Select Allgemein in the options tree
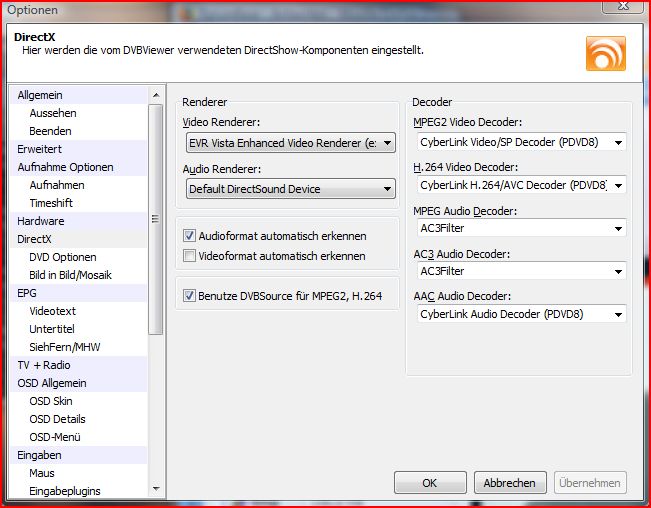The width and height of the screenshot is (651, 508). pyautogui.click(x=78, y=95)
